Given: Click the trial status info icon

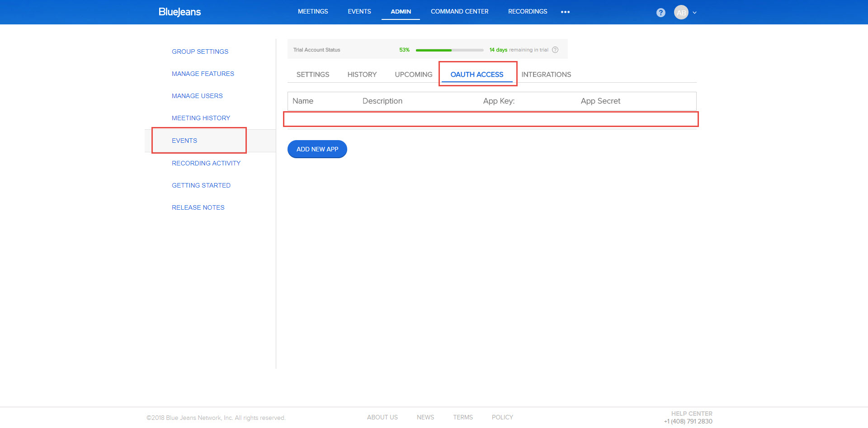Looking at the screenshot, I should tap(555, 50).
